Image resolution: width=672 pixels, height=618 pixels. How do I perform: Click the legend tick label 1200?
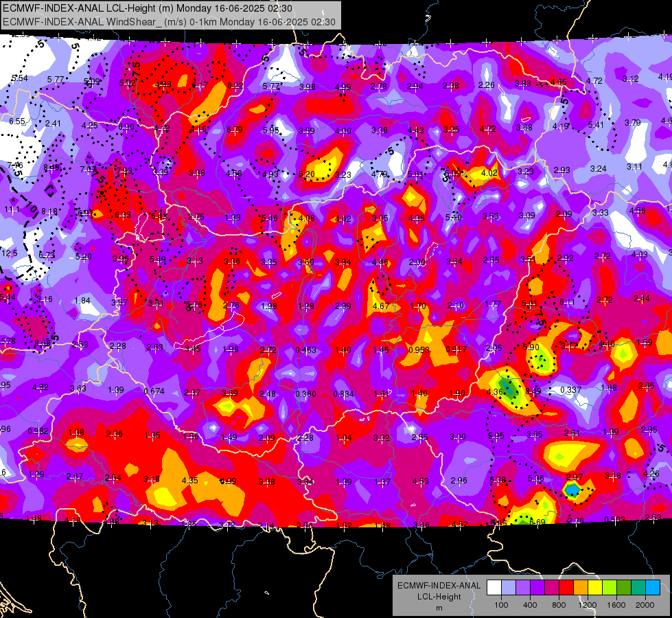pos(587,605)
